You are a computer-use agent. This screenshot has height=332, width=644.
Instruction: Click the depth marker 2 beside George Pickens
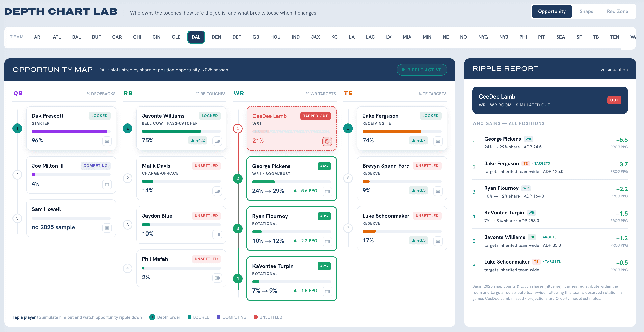(x=238, y=178)
